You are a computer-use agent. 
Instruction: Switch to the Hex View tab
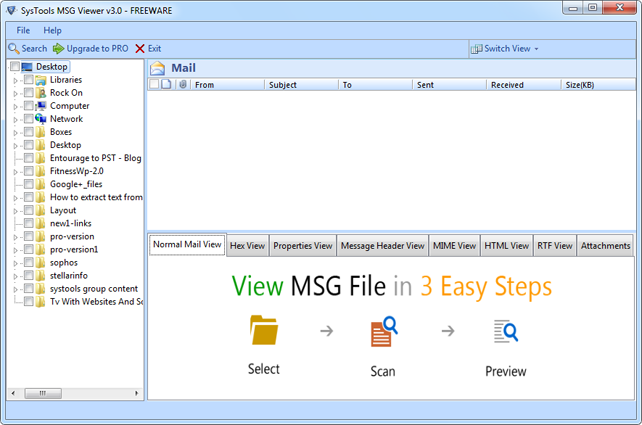[247, 246]
